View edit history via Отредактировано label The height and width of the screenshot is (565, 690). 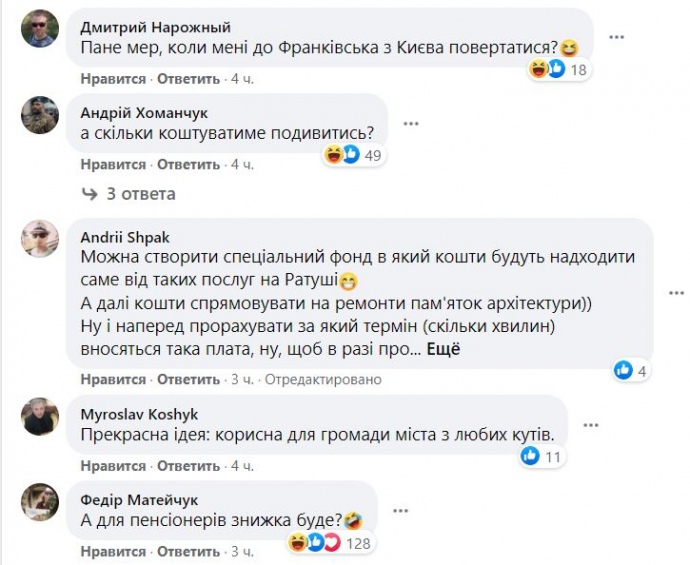coord(322,380)
